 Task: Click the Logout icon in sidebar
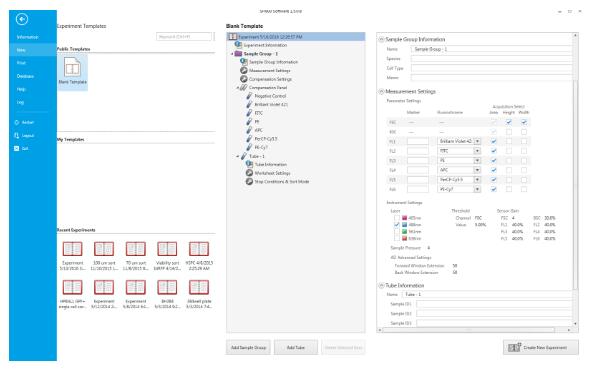[x=16, y=136]
